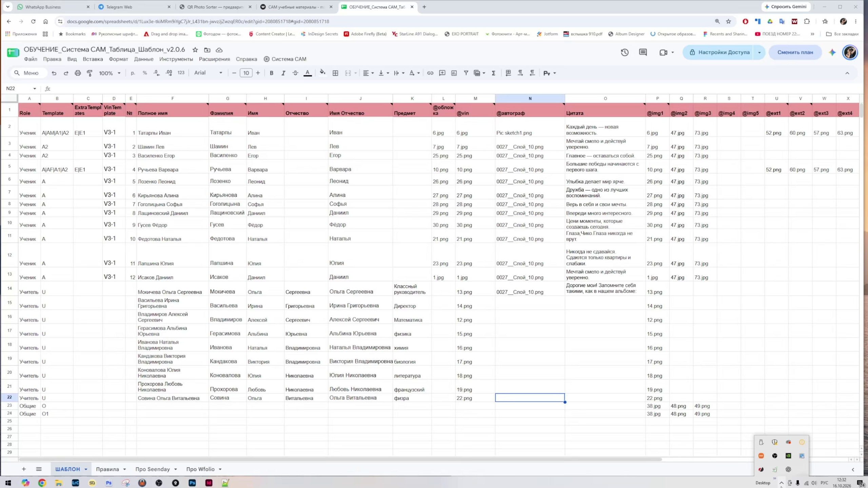This screenshot has width=868, height=488.
Task: Click the font size input field
Action: [x=246, y=73]
